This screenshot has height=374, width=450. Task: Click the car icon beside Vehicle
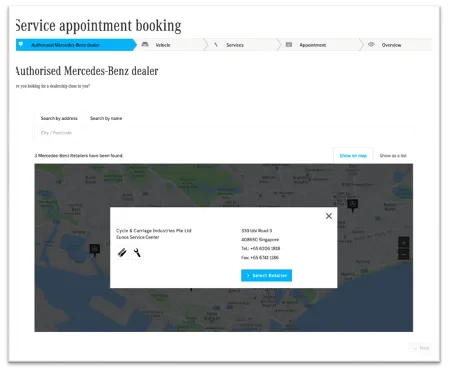coord(145,44)
